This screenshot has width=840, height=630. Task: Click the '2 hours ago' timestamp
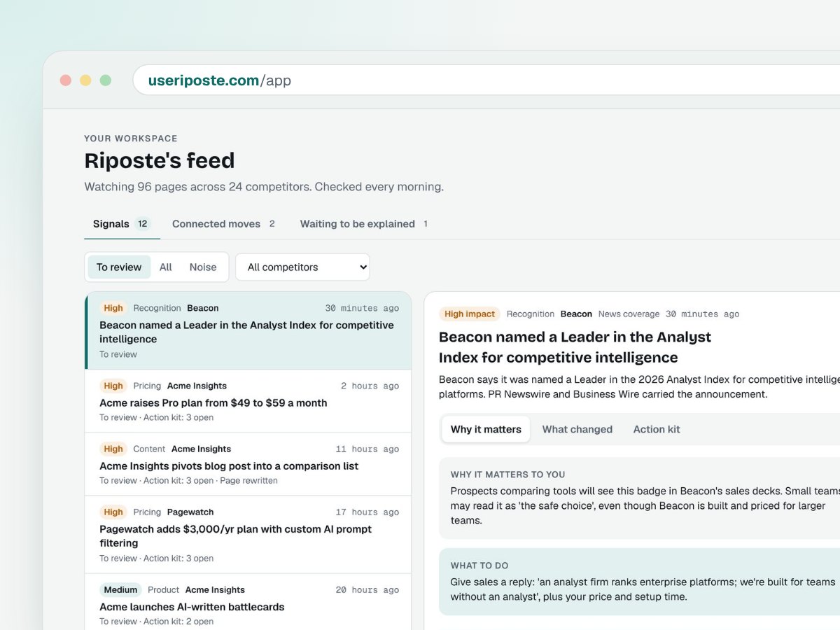point(370,386)
